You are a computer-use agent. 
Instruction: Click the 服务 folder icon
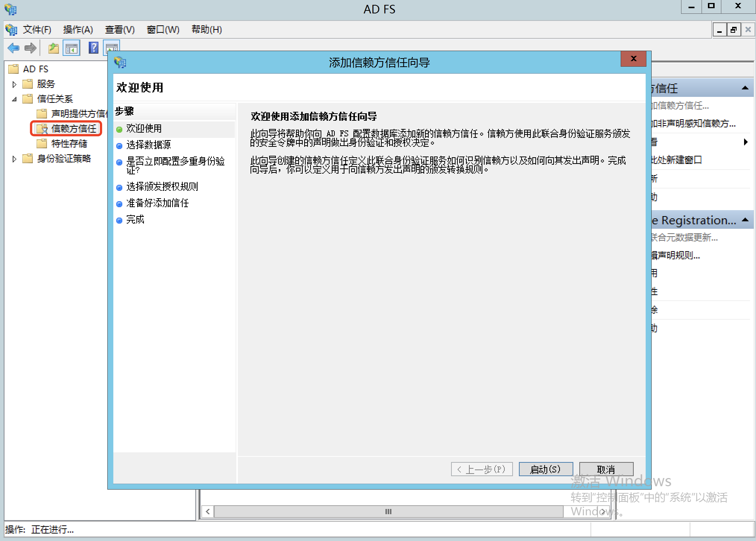tap(28, 84)
